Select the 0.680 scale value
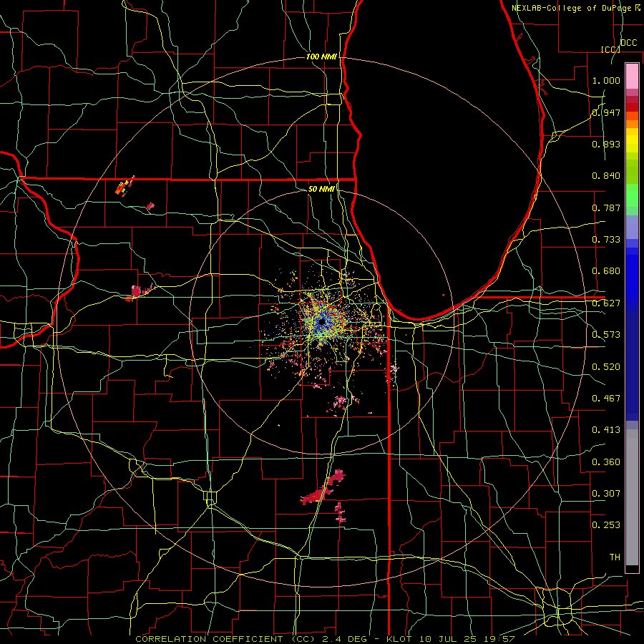 pyautogui.click(x=606, y=271)
